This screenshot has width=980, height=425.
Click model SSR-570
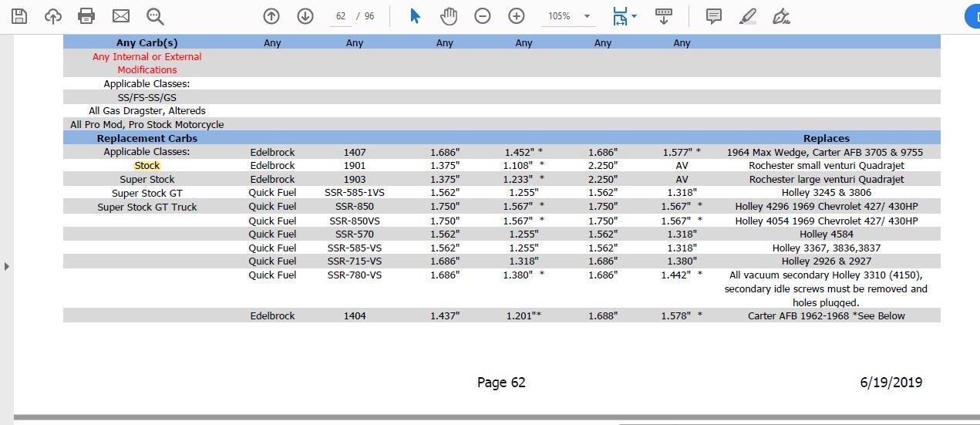click(355, 234)
